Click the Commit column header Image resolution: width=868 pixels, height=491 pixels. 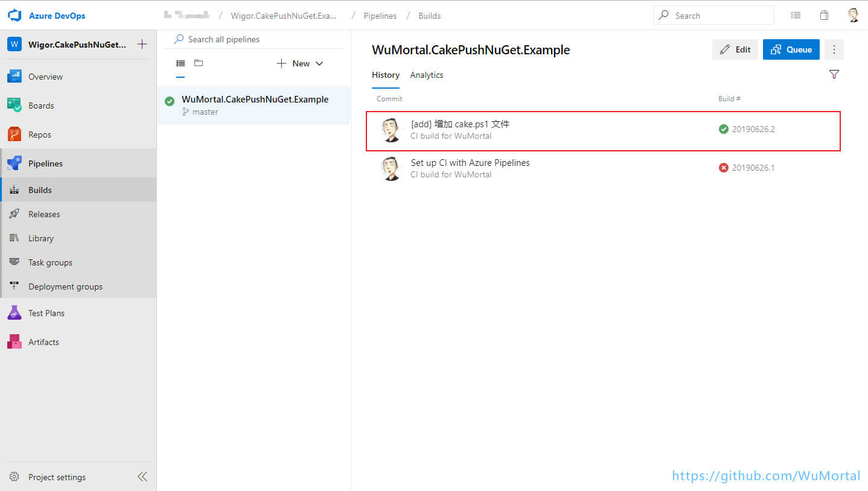pos(389,98)
